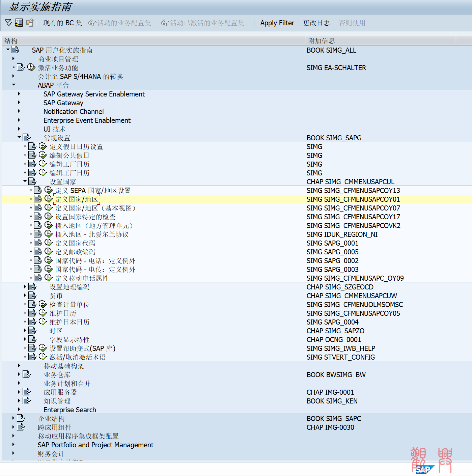472x476 pixels.
Task: Expand the 跨应用组件 node
Action: coord(13,427)
